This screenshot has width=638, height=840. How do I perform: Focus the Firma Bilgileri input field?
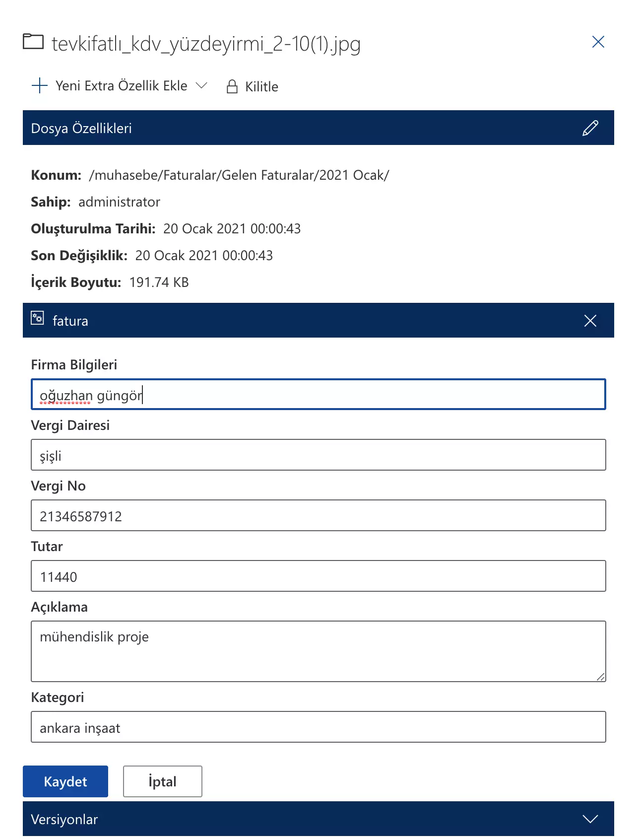click(x=319, y=394)
